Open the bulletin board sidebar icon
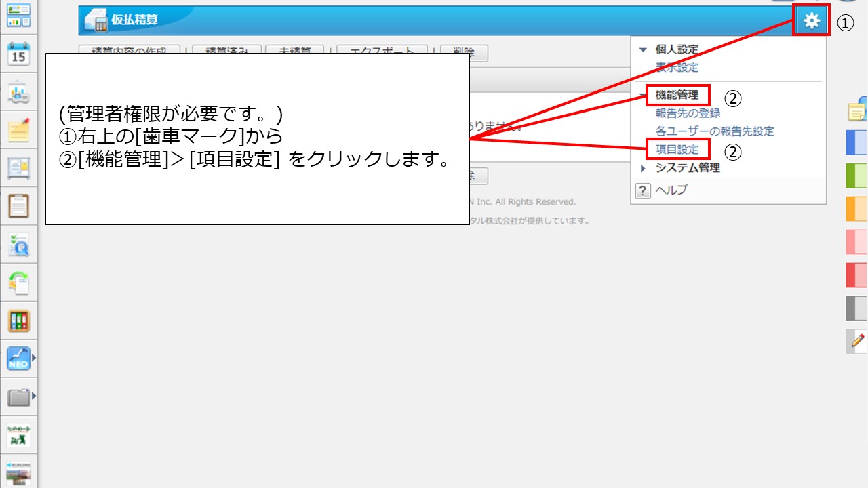 pos(19,167)
